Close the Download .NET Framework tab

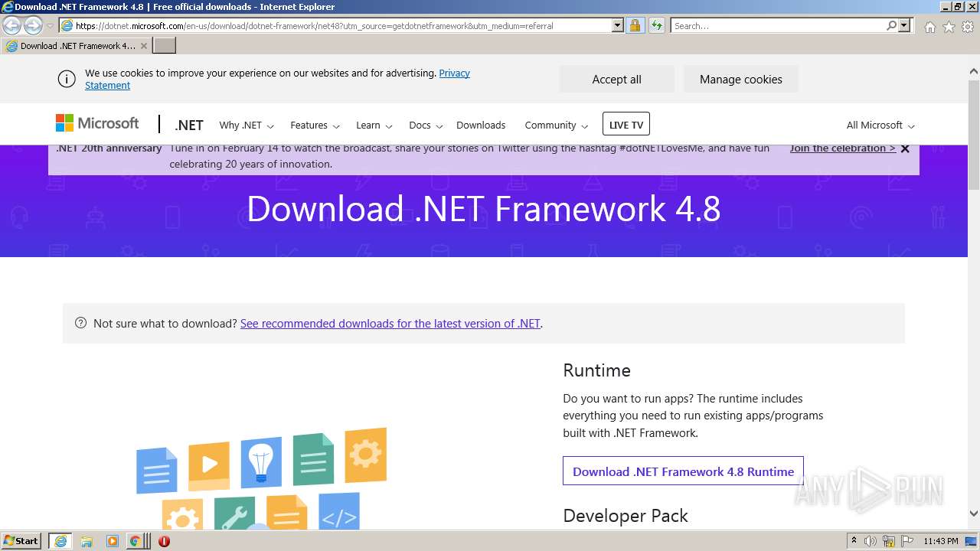coord(143,46)
